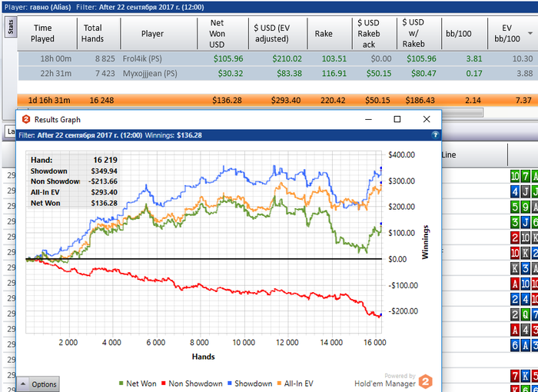Click the totals row 7.37 EV bb/100
Image resolution: width=538 pixels, height=392 pixels.
pos(523,100)
